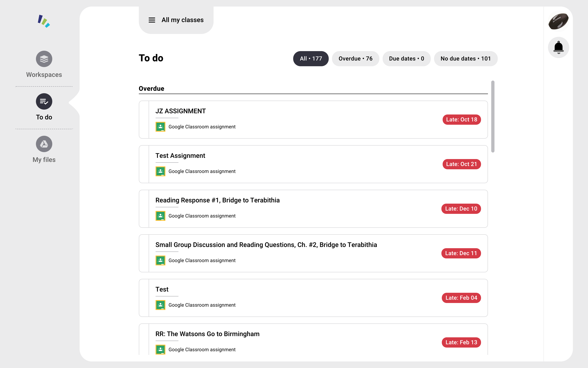This screenshot has width=588, height=368.
Task: Click Google Classroom icon on RR: The Watsons
Action: [160, 350]
